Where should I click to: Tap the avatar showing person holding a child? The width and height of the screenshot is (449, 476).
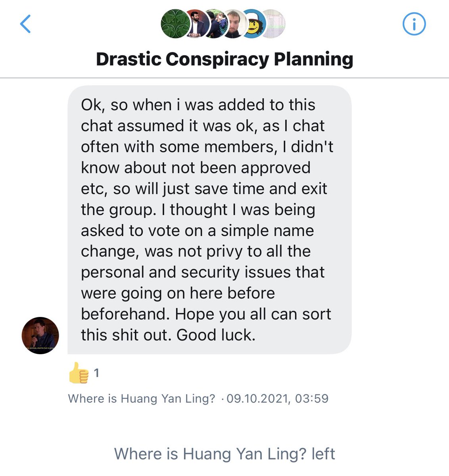coord(214,24)
